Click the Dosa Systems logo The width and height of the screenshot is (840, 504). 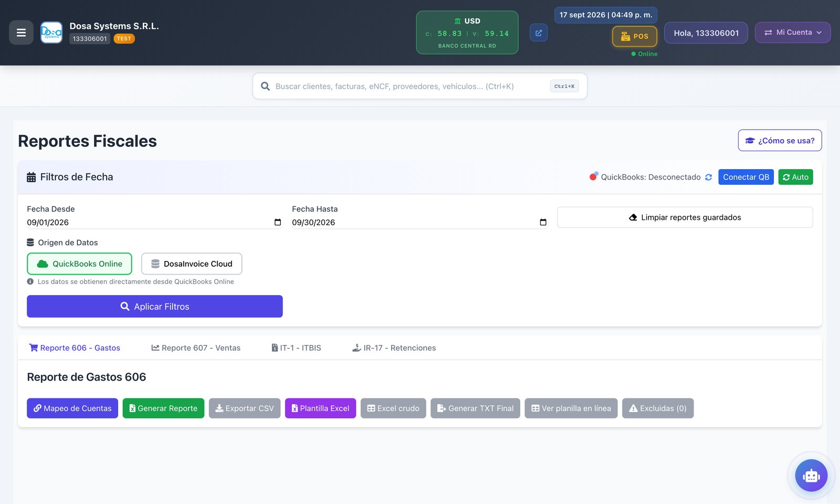coord(51,33)
